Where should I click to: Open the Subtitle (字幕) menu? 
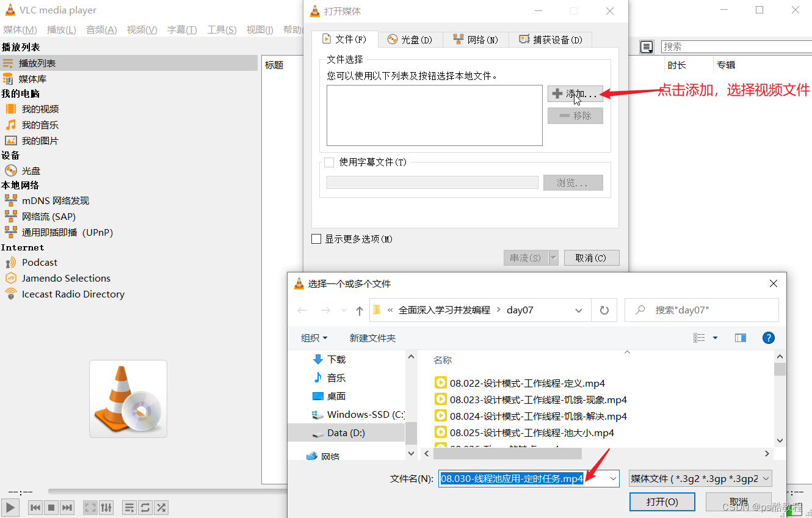coord(182,30)
